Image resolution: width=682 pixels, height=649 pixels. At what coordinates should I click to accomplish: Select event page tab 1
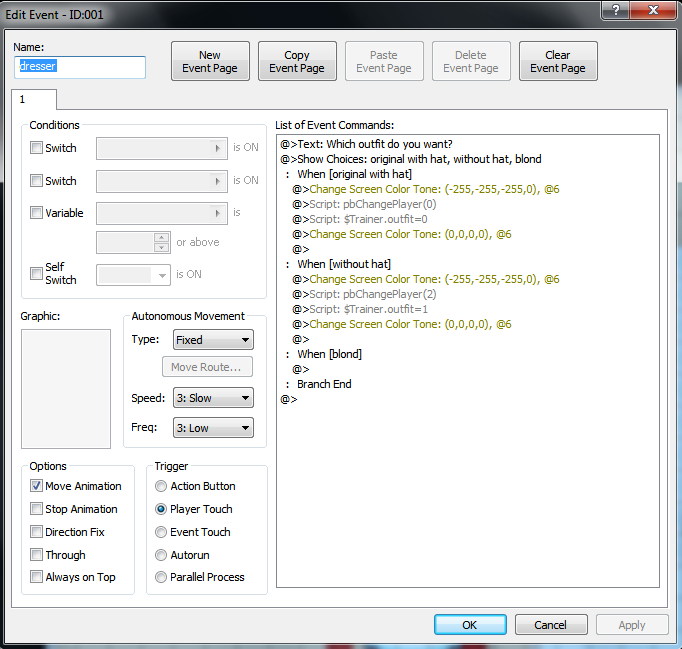click(x=34, y=99)
